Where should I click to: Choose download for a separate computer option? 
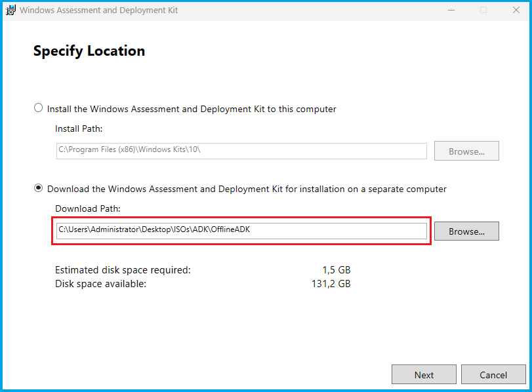pyautogui.click(x=39, y=189)
